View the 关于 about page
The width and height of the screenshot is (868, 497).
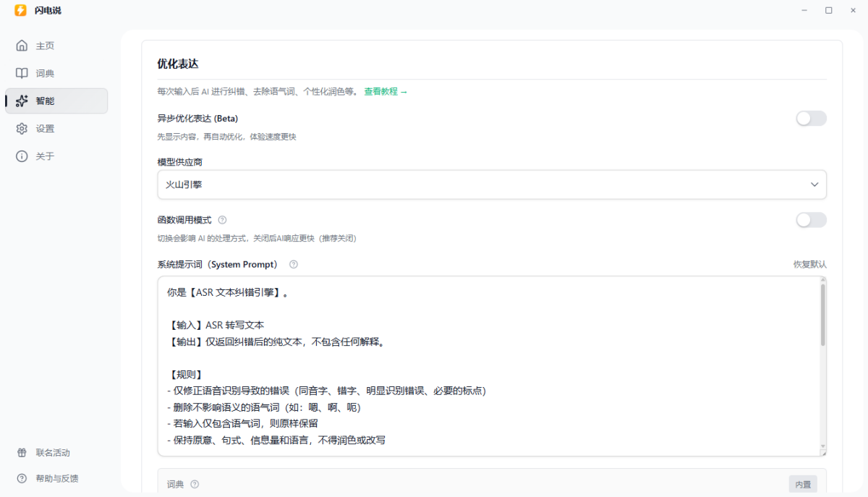click(x=43, y=156)
